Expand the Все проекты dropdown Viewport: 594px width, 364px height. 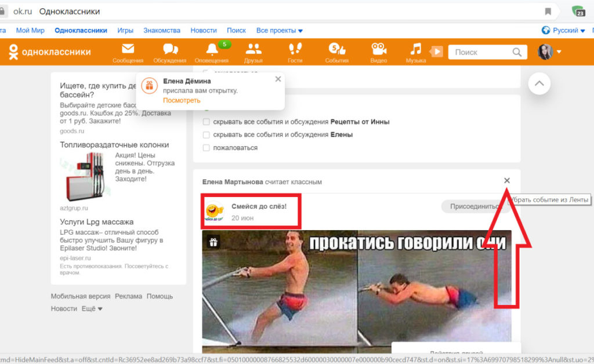pos(280,31)
